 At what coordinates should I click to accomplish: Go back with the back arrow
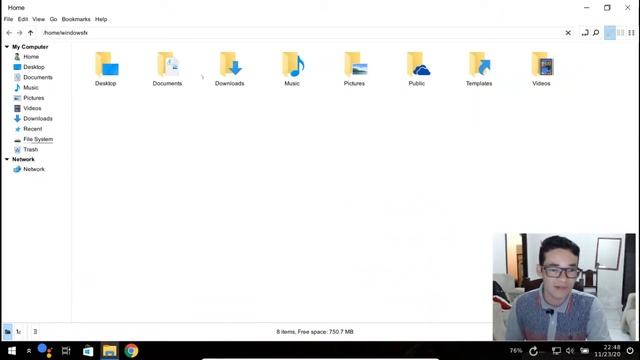(9, 33)
